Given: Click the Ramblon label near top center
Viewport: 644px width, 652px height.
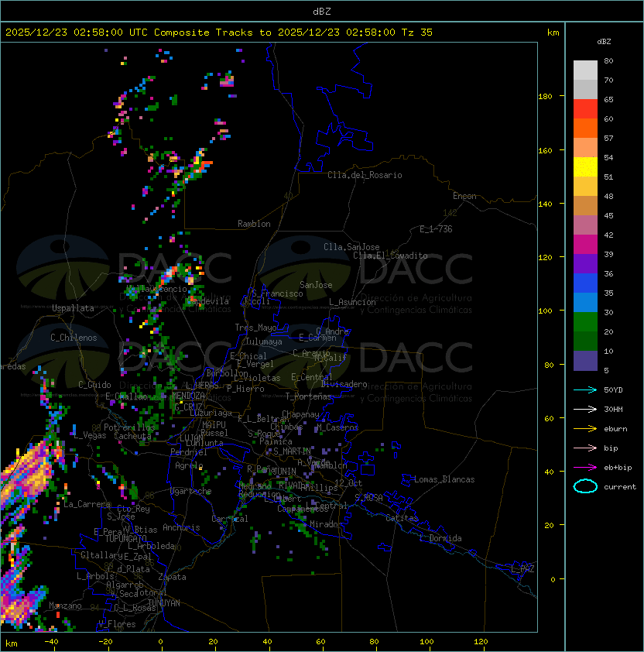Looking at the screenshot, I should 254,224.
